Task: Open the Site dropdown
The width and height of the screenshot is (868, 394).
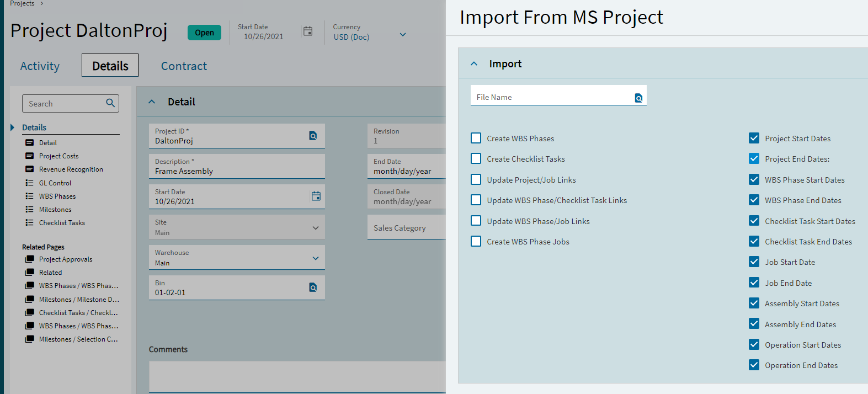Action: click(x=316, y=228)
